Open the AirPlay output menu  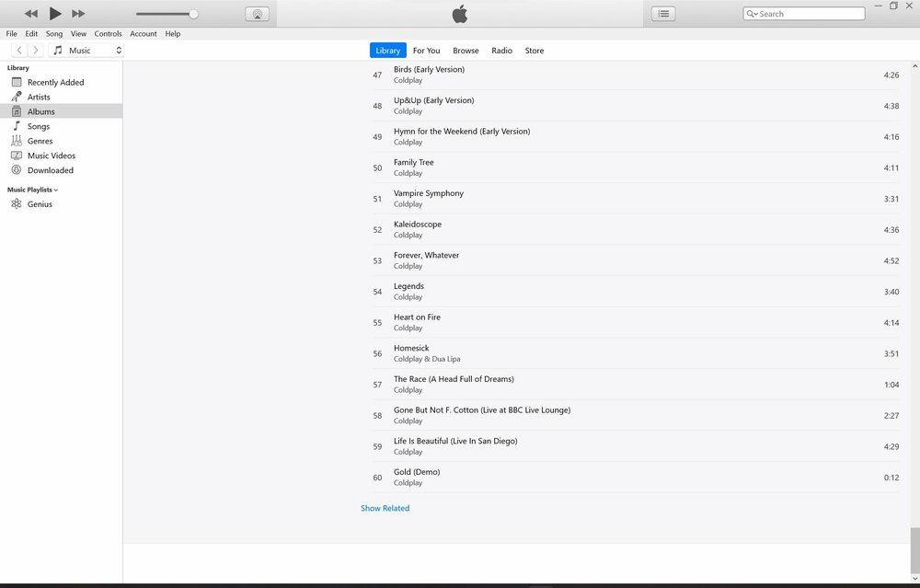tap(258, 14)
